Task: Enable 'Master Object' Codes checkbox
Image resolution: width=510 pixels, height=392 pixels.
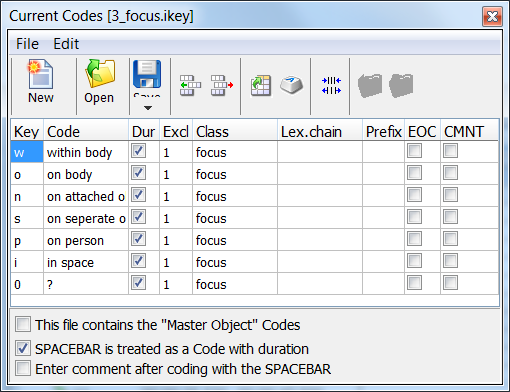Action: (23, 324)
